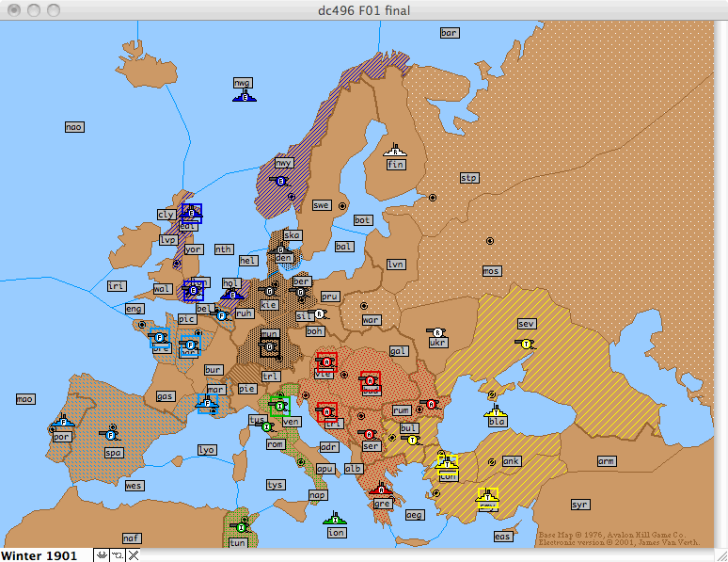Click the lvn province label
This screenshot has height=562, width=728.
[x=396, y=265]
